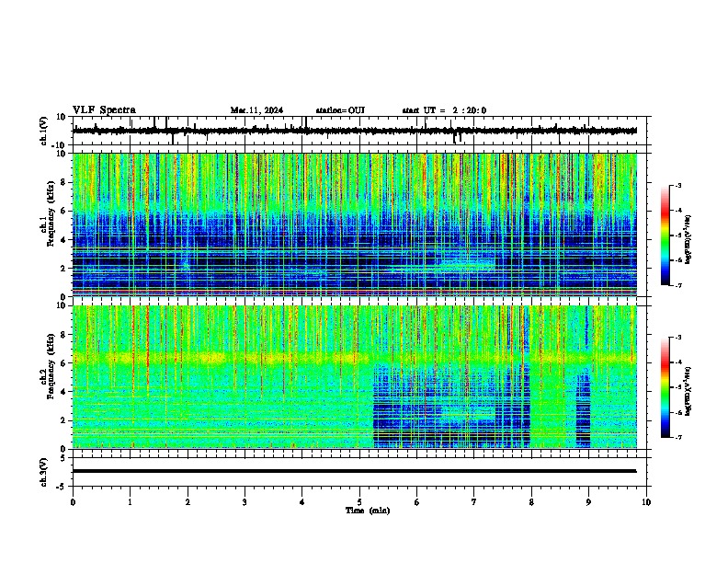This screenshot has width=728, height=563.
Task: Click the "ch.3(V)" axis label
Action: coord(44,473)
